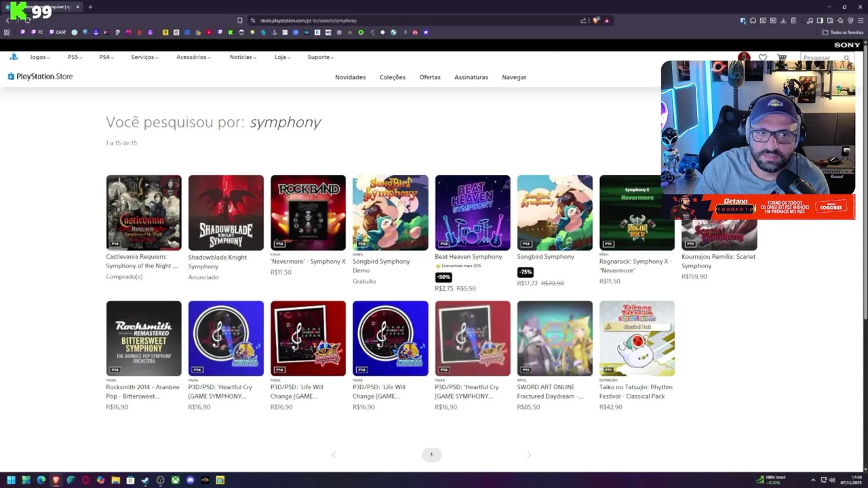
Task: Click the Windows Start button
Action: 11,480
